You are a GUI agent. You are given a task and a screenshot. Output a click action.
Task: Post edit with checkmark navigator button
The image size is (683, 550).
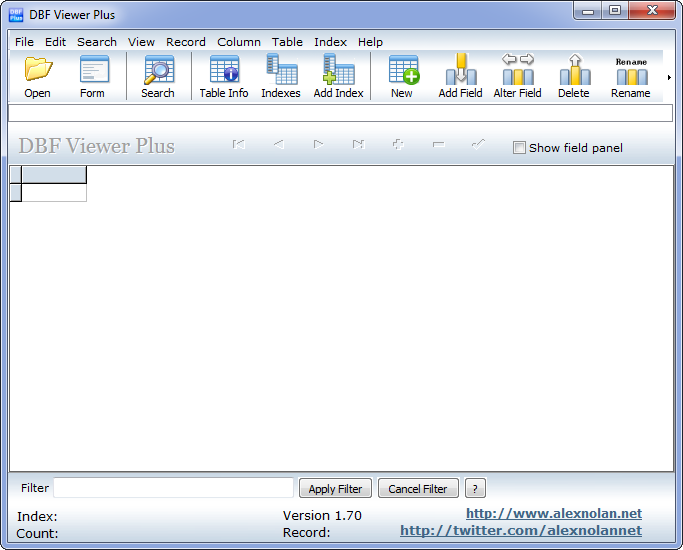coord(478,145)
